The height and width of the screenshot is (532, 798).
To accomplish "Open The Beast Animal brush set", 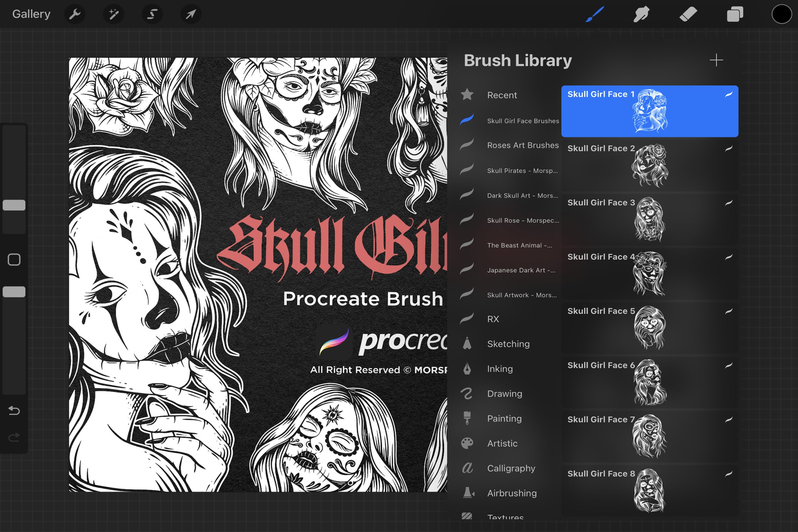I will pyautogui.click(x=510, y=245).
